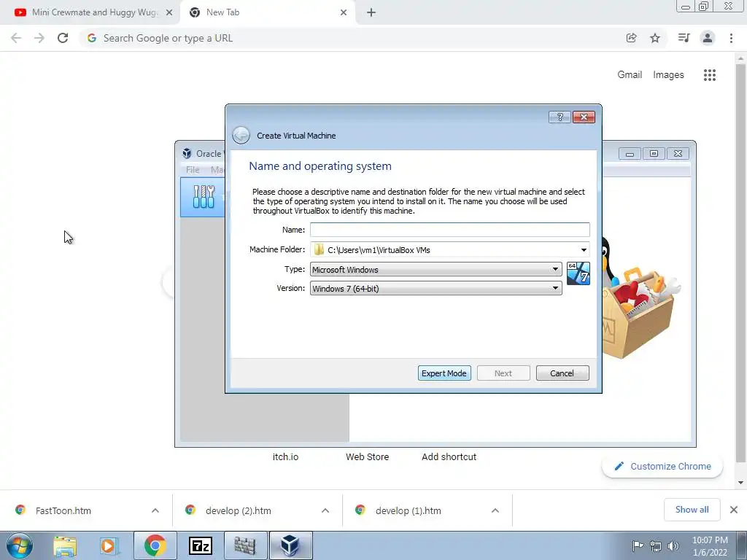747x560 pixels.
Task: Switch to VirtualBox on the taskbar
Action: 290,545
